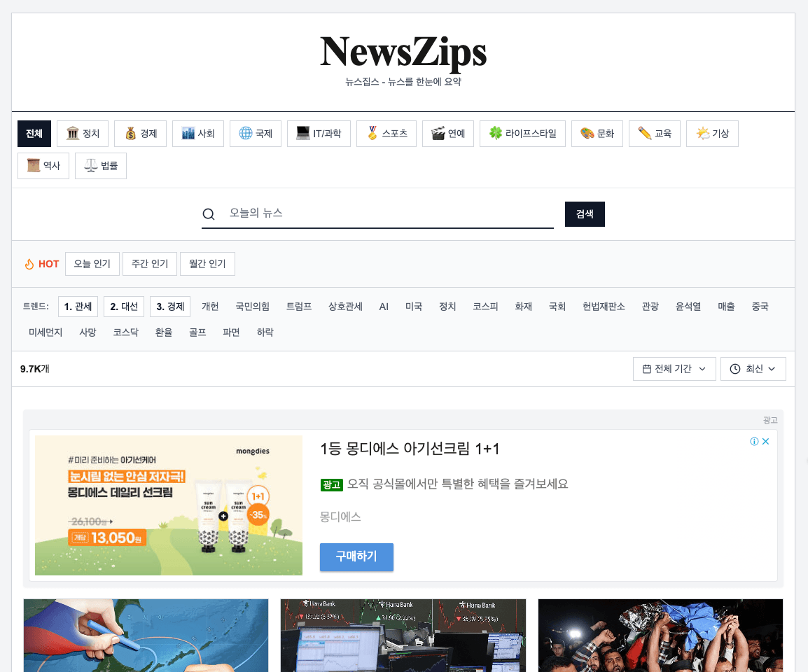
Task: Show 월간 인기 popular news
Action: [x=208, y=264]
